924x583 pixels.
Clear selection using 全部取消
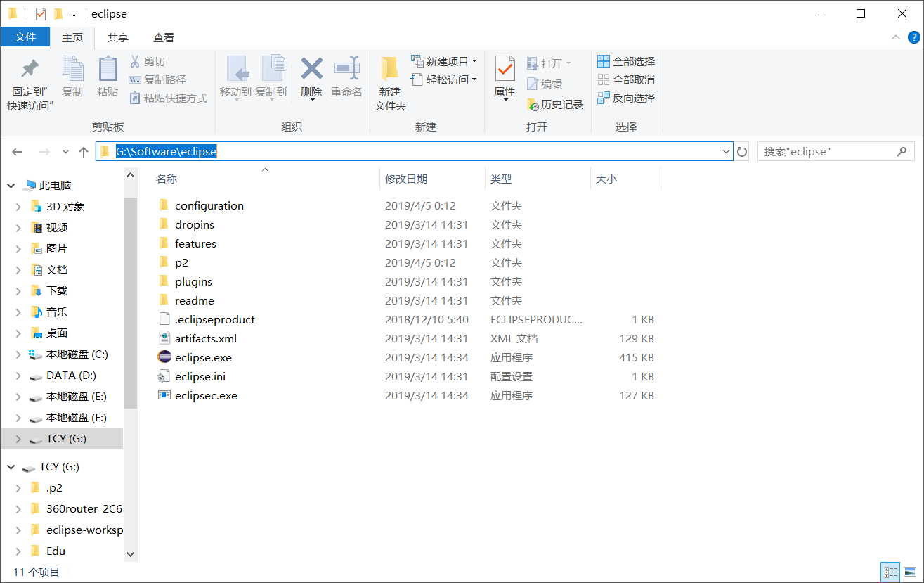(625, 81)
